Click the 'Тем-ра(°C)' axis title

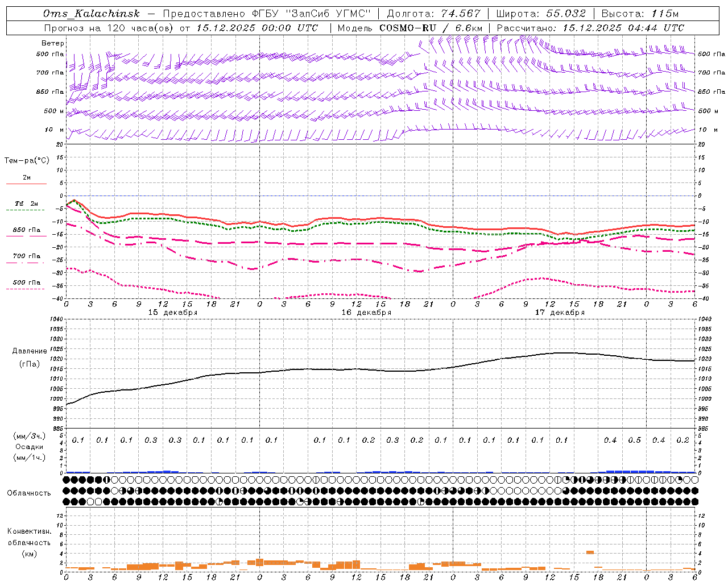click(x=27, y=161)
